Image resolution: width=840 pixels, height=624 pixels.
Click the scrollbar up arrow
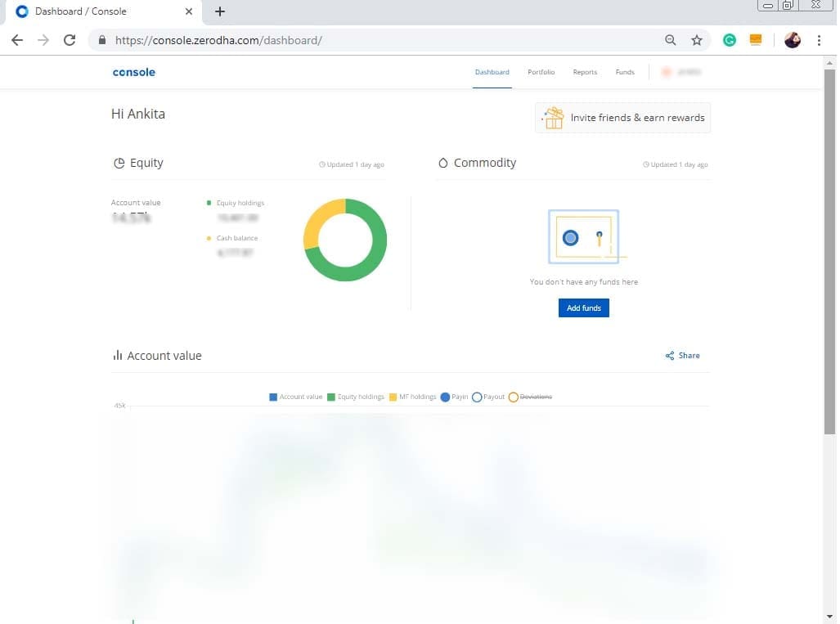coord(829,63)
